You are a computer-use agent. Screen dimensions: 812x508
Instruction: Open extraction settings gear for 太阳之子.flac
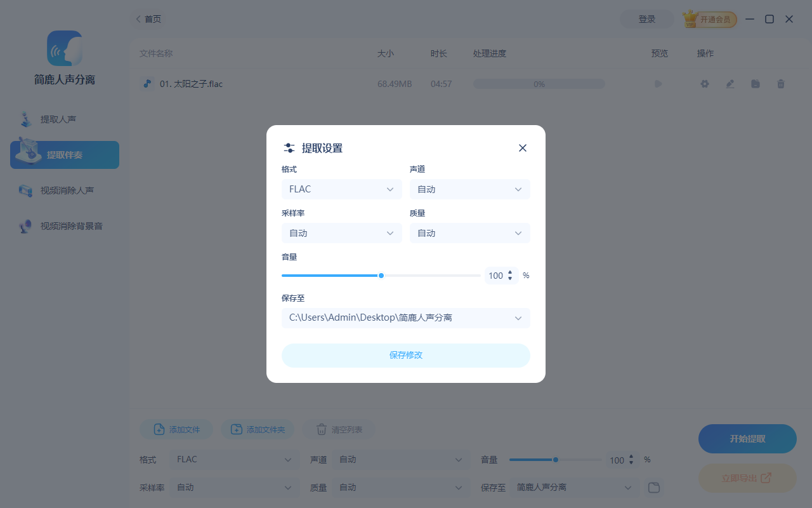coord(704,83)
